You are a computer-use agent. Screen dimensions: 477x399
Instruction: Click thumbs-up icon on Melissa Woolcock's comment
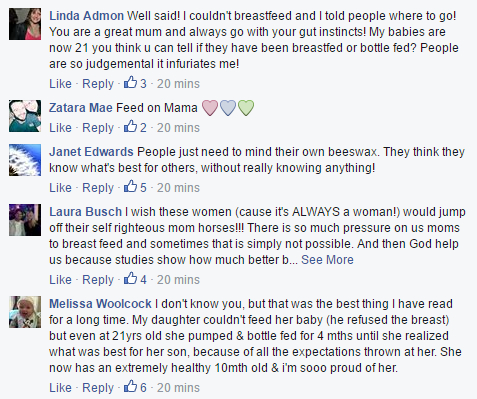tap(130, 386)
